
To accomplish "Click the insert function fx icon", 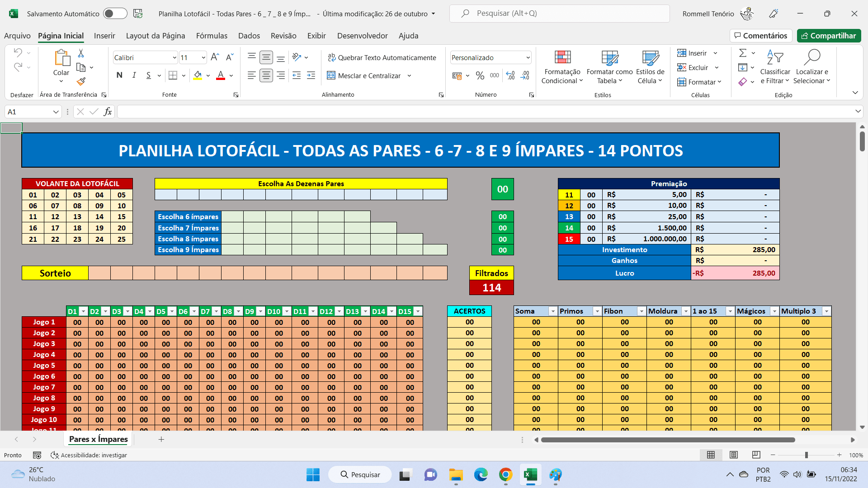I will [x=108, y=112].
